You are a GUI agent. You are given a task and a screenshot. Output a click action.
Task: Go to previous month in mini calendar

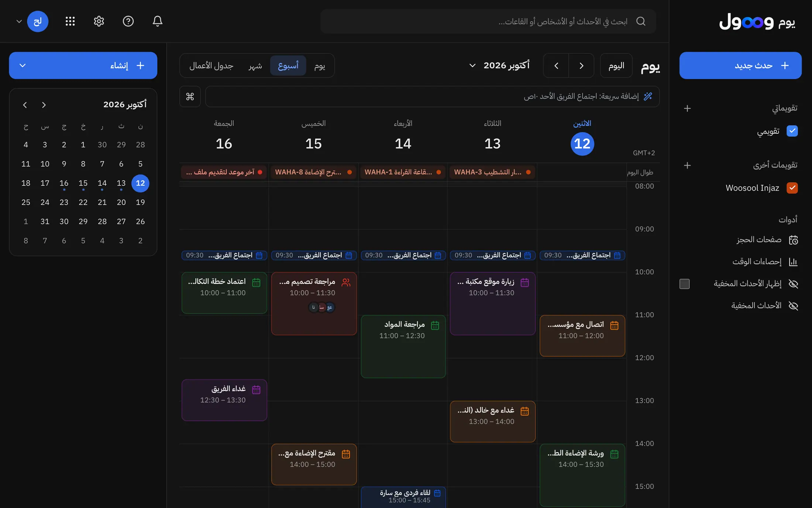click(x=44, y=105)
